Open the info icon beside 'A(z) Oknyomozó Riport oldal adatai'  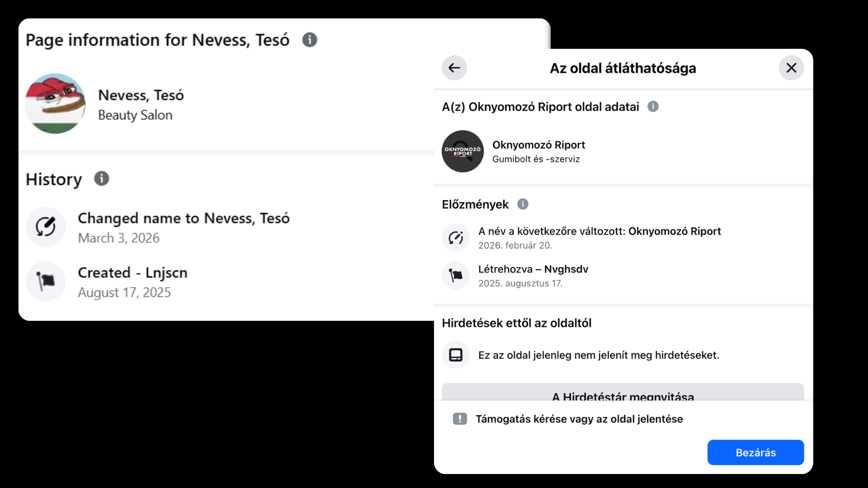coord(654,107)
